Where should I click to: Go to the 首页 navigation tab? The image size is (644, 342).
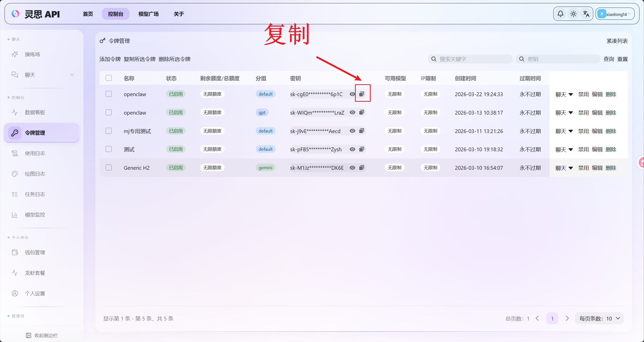pyautogui.click(x=88, y=14)
